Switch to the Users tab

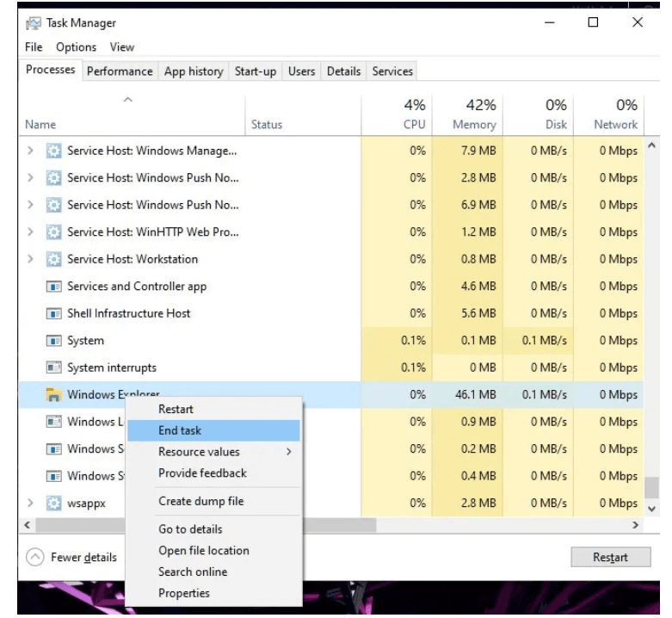tap(301, 71)
